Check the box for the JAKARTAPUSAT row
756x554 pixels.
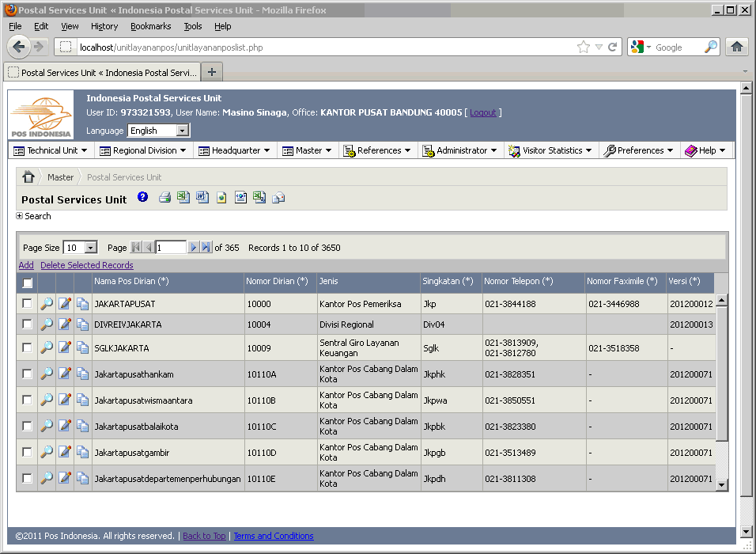click(x=27, y=304)
